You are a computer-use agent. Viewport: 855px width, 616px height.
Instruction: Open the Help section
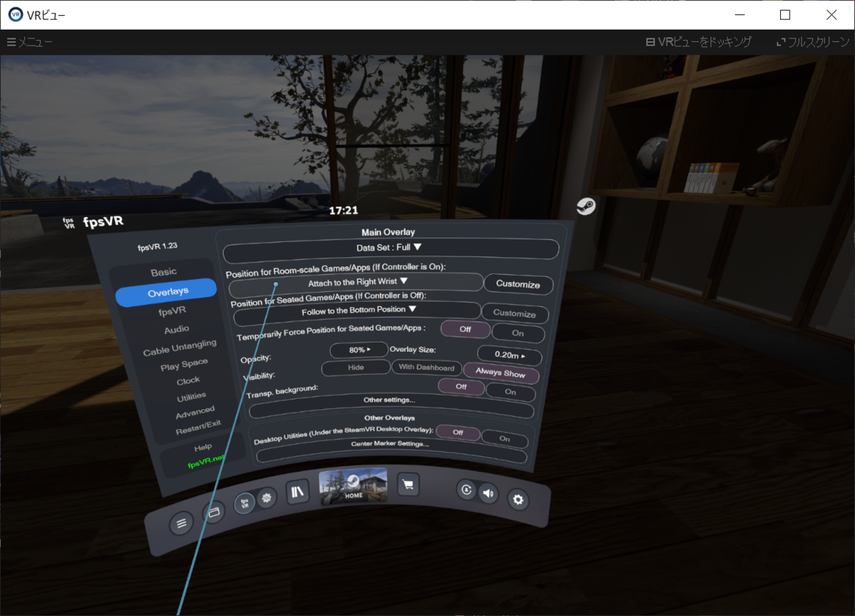203,447
